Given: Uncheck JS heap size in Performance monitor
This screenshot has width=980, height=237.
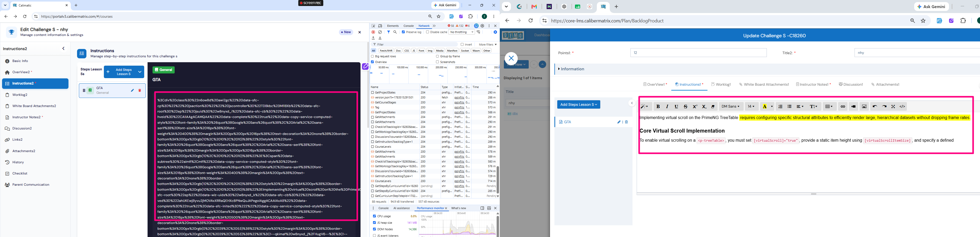Looking at the screenshot, I should tap(374, 222).
